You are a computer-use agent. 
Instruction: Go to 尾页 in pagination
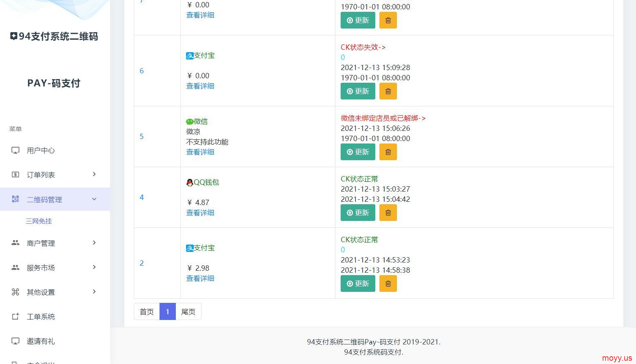[188, 312]
